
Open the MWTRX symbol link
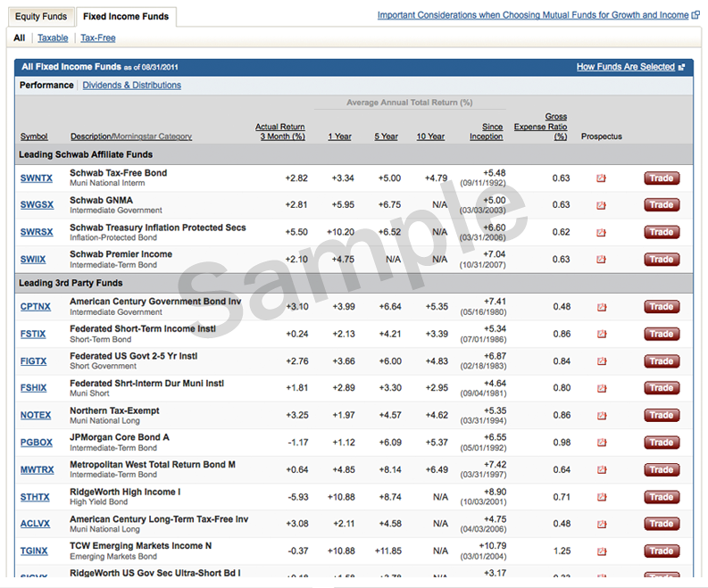[x=37, y=469]
